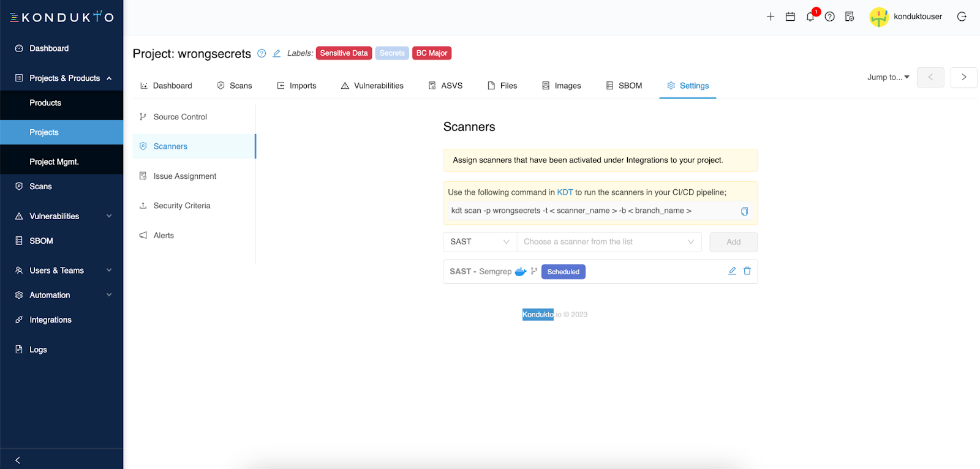Click Kondukto footer link
Screen dimensions: 980x469
(538, 315)
